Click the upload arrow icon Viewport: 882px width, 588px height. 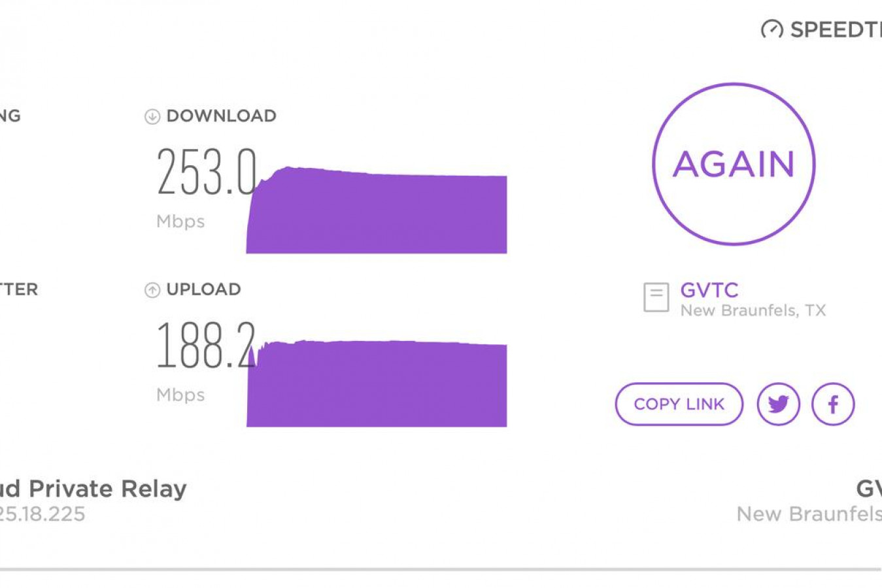point(152,290)
